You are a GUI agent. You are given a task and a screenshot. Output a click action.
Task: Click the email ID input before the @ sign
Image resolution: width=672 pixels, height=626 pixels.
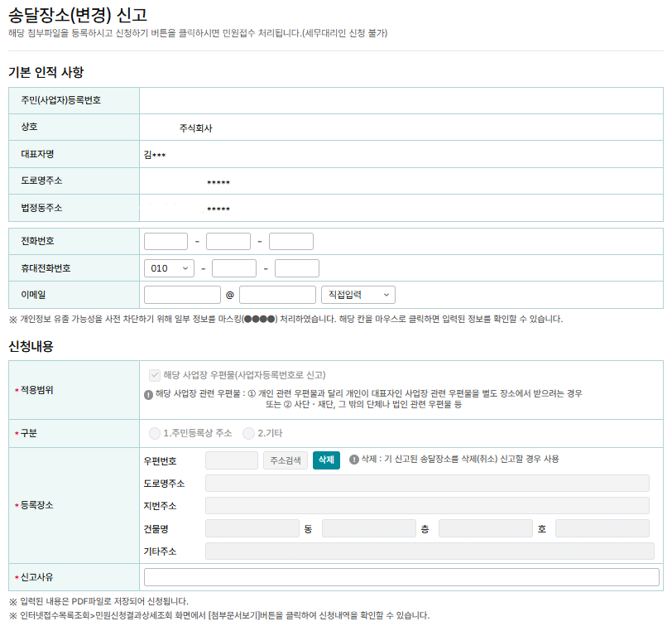click(182, 294)
